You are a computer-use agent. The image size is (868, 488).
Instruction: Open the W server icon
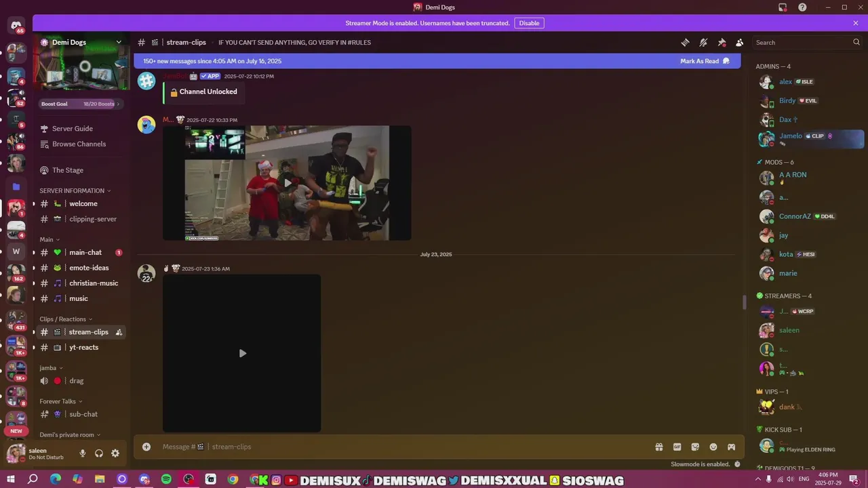pos(16,251)
